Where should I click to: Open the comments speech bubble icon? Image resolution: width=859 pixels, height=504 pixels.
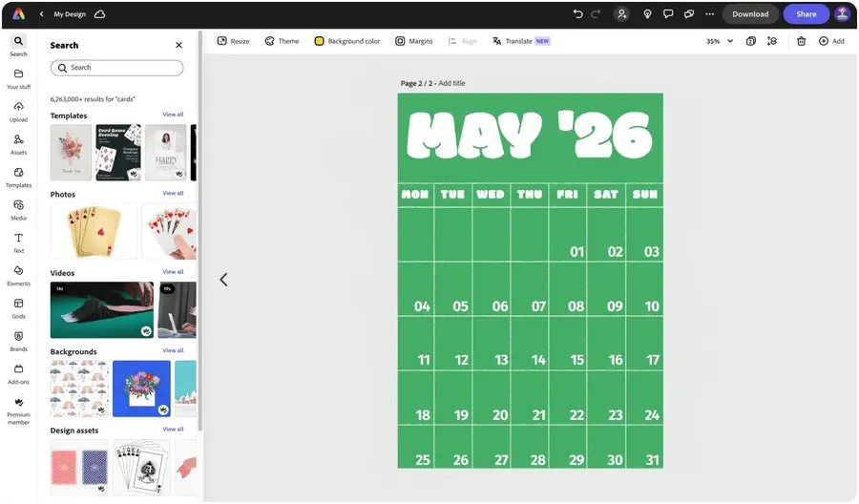coord(668,14)
